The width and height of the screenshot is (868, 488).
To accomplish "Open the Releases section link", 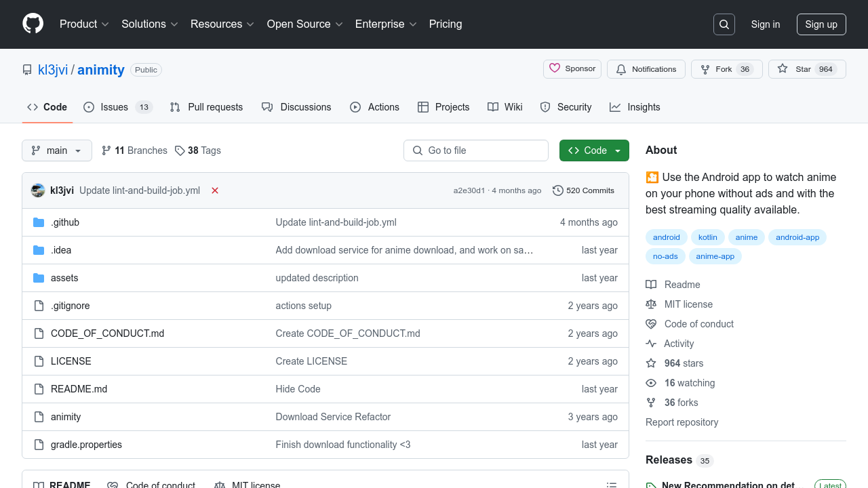I will [x=679, y=460].
